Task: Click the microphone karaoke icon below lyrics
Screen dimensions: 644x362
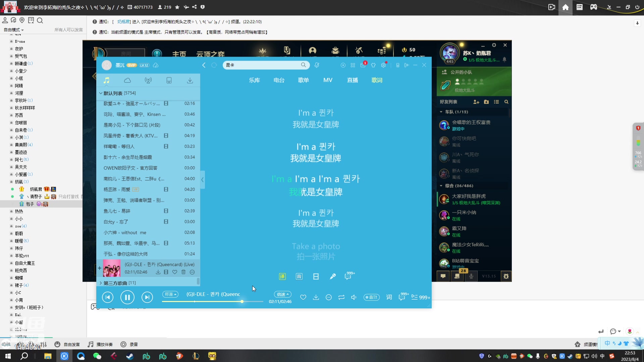Action: (333, 277)
